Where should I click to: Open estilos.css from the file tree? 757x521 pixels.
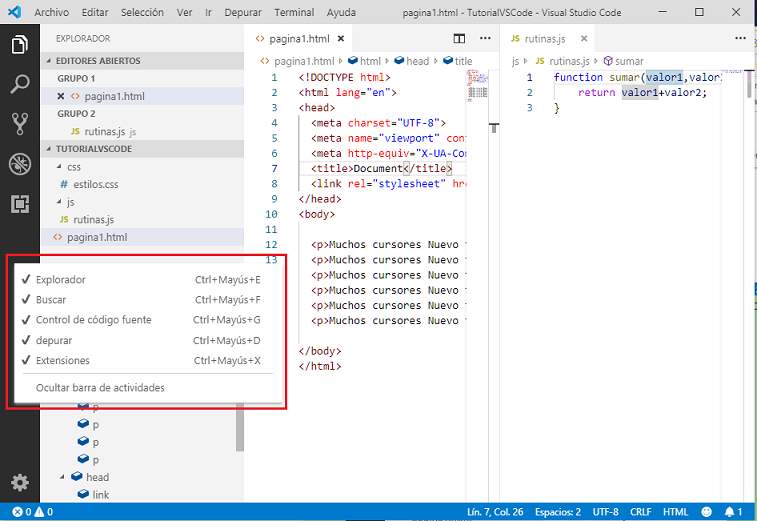[x=142, y=184]
